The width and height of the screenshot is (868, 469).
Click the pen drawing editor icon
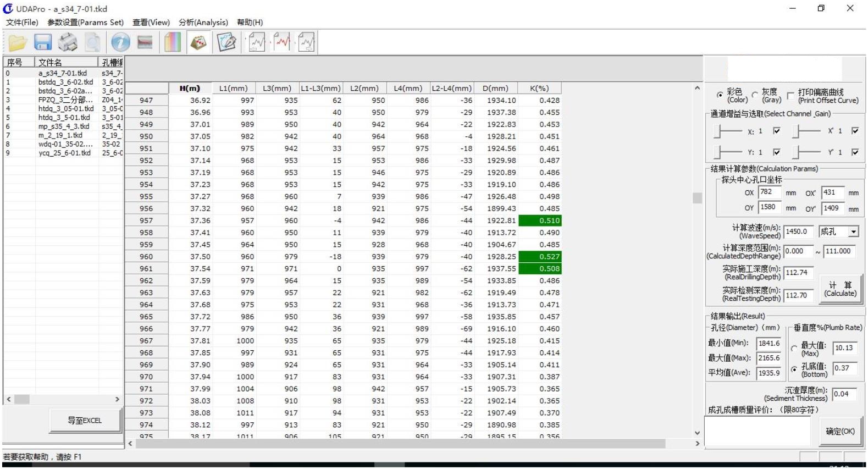(226, 42)
